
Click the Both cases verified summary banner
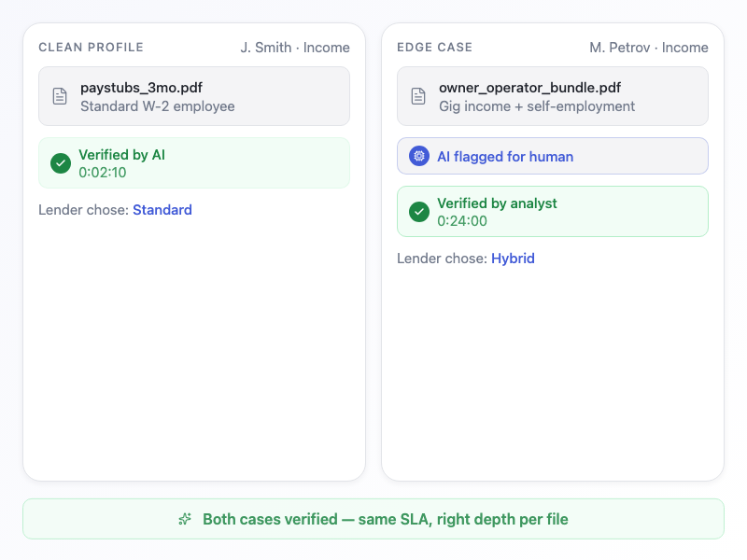pos(373,519)
